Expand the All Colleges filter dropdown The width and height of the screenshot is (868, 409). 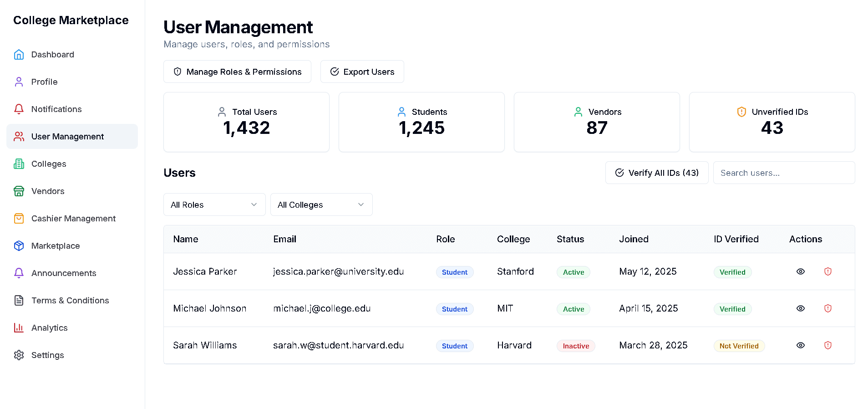click(321, 204)
